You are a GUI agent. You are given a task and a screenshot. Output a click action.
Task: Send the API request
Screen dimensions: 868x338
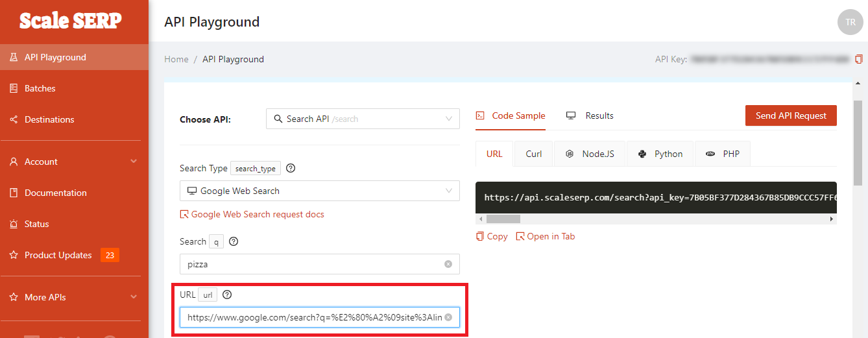click(791, 115)
